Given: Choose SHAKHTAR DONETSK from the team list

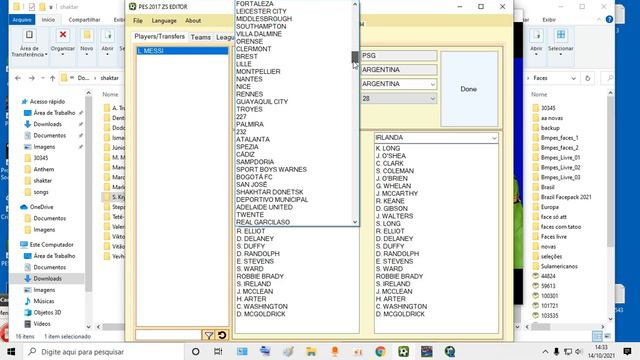Looking at the screenshot, I should [270, 192].
